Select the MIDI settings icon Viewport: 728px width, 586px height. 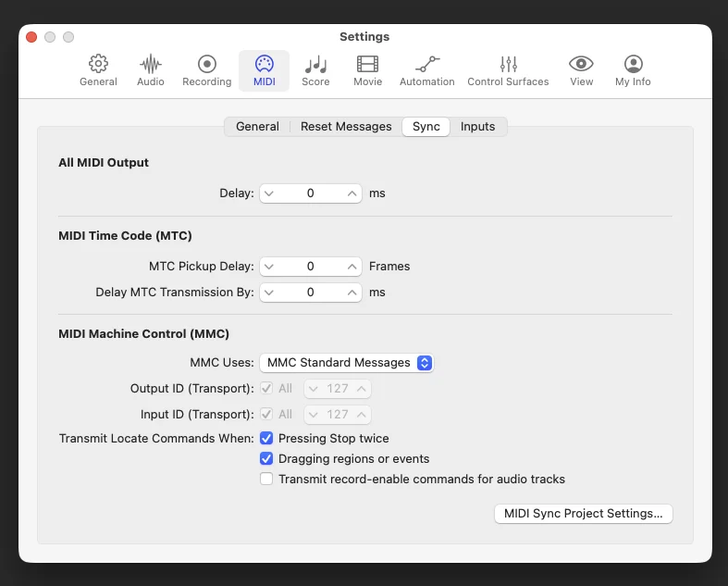pos(265,64)
